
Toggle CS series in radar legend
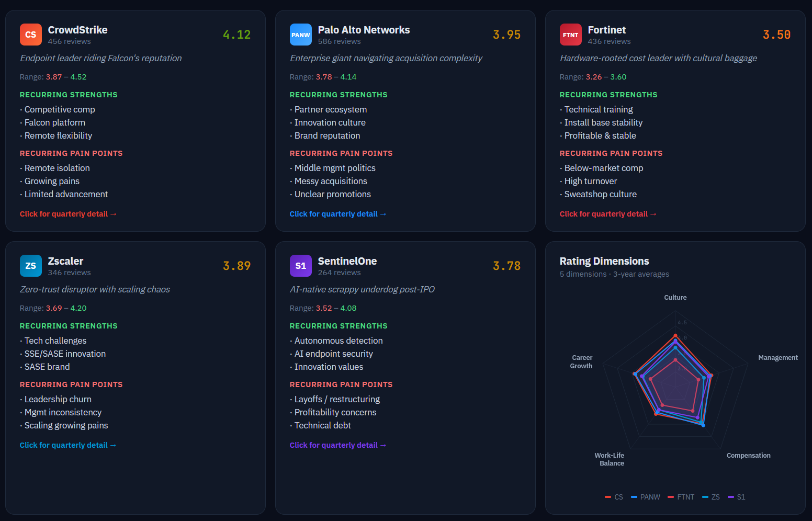(614, 497)
